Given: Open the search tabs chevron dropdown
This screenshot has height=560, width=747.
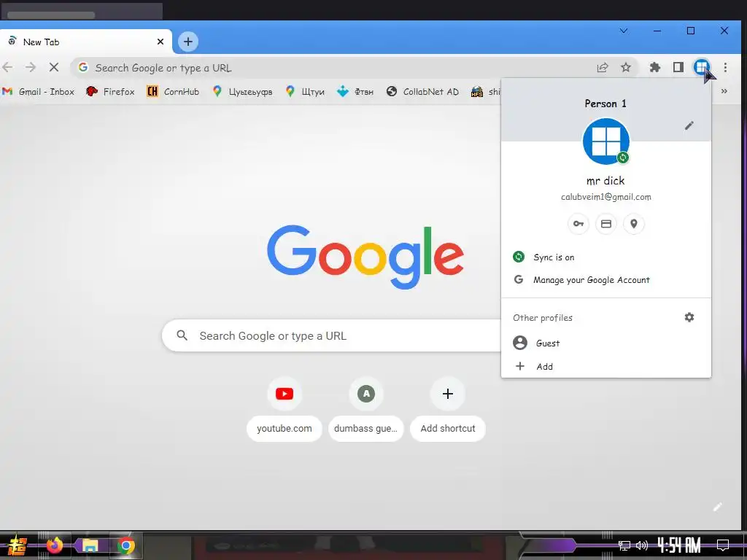Looking at the screenshot, I should coord(623,31).
